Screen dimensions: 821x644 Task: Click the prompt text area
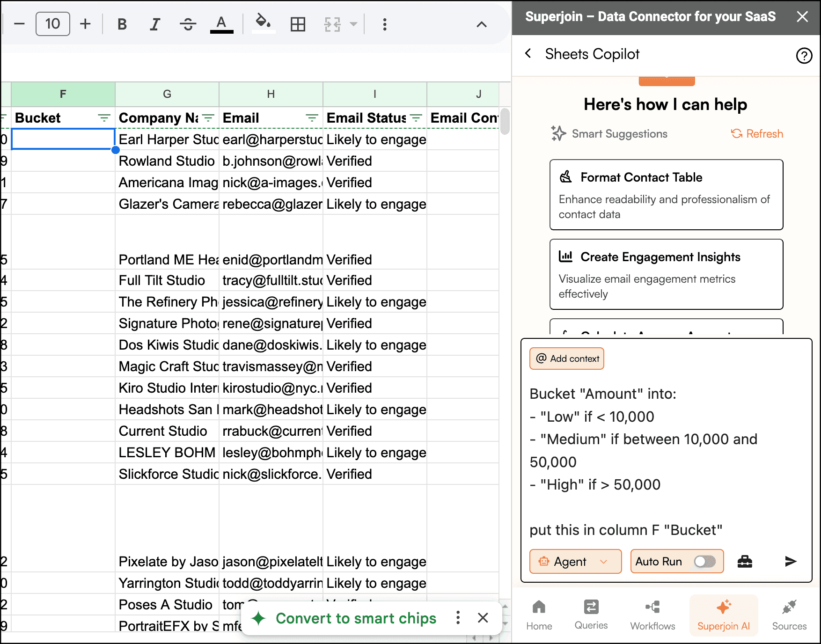[666, 461]
